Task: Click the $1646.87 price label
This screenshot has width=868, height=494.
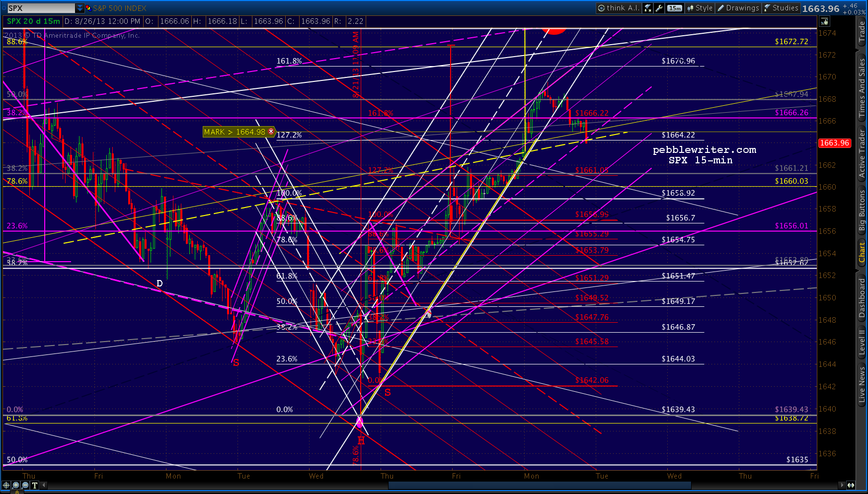Action: point(678,327)
